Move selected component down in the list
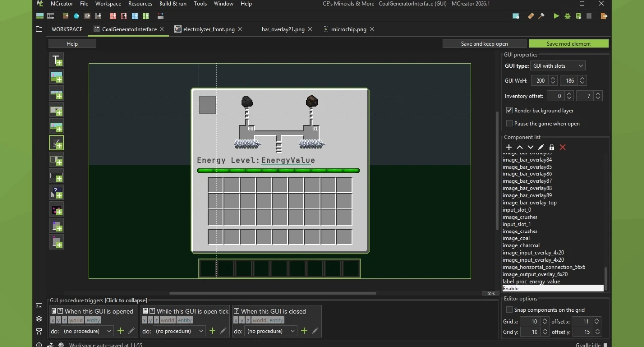Viewport: 644px width, 347px height. pos(530,147)
